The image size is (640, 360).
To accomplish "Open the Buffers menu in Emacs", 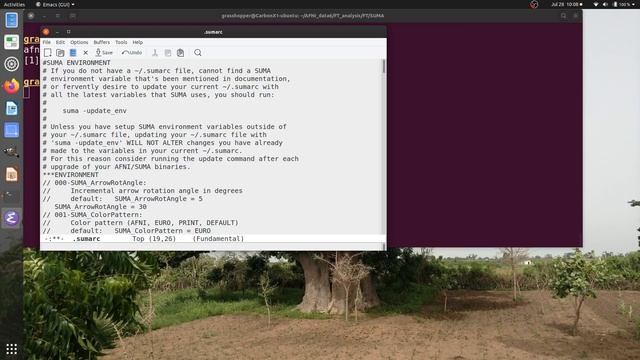I will point(102,42).
